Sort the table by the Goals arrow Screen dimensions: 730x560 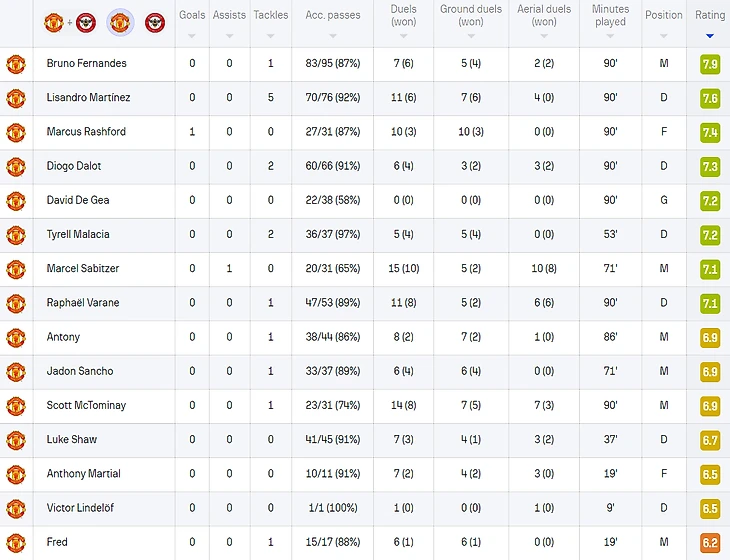pyautogui.click(x=192, y=36)
